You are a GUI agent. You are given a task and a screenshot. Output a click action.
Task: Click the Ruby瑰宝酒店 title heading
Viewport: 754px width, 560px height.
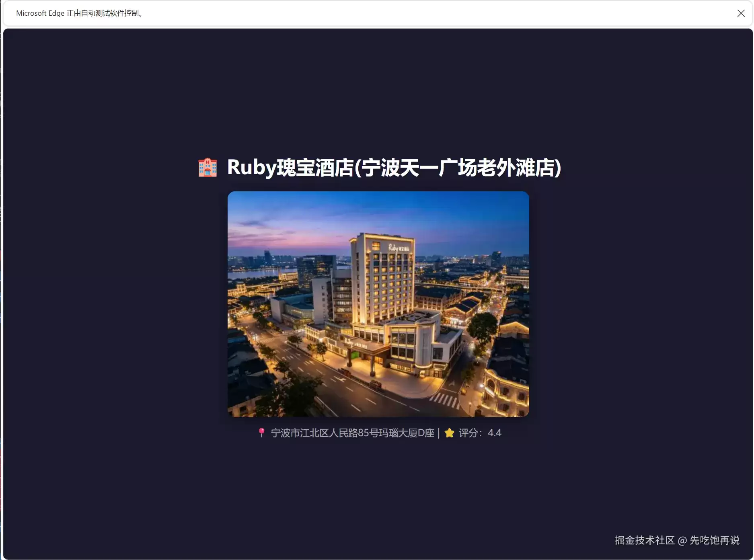click(394, 168)
